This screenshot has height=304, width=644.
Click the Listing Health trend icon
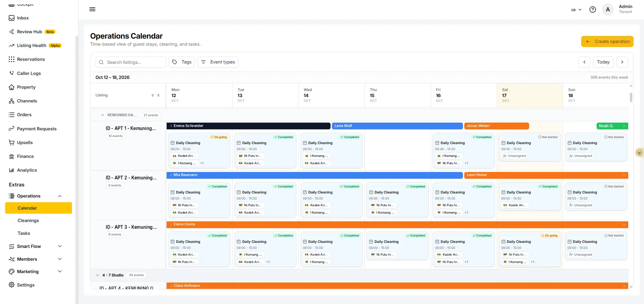[11, 45]
